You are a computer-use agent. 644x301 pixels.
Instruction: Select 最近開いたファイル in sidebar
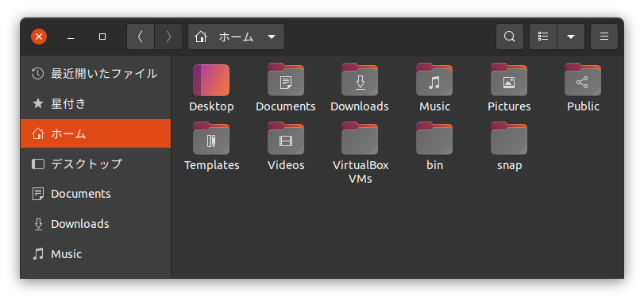96,74
